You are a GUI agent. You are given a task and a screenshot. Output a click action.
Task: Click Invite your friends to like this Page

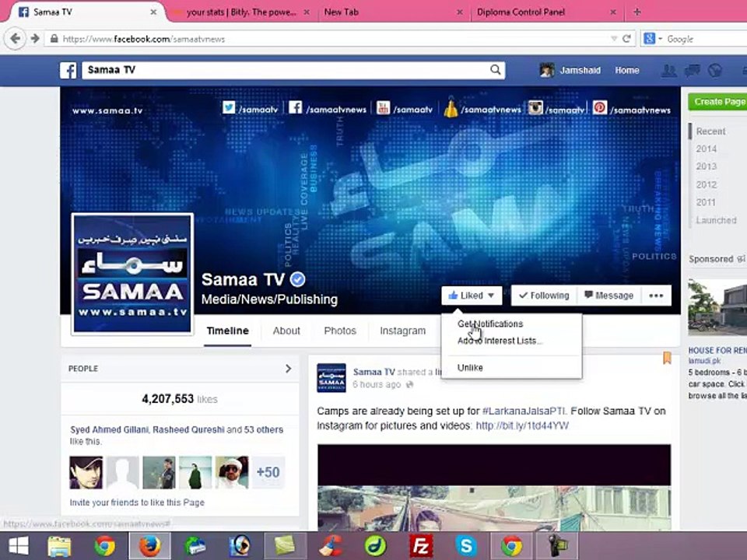pyautogui.click(x=137, y=502)
